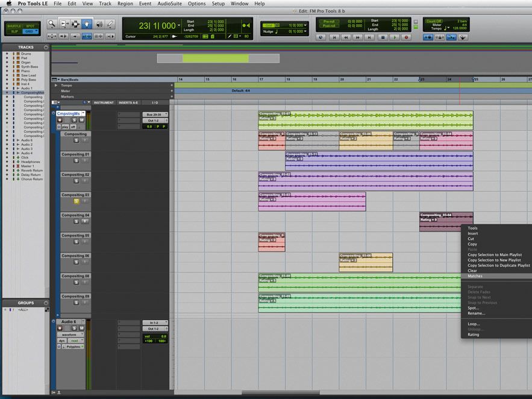This screenshot has width=532, height=399.
Task: Click the CmpstngMs level meter
Action: [x=89, y=120]
